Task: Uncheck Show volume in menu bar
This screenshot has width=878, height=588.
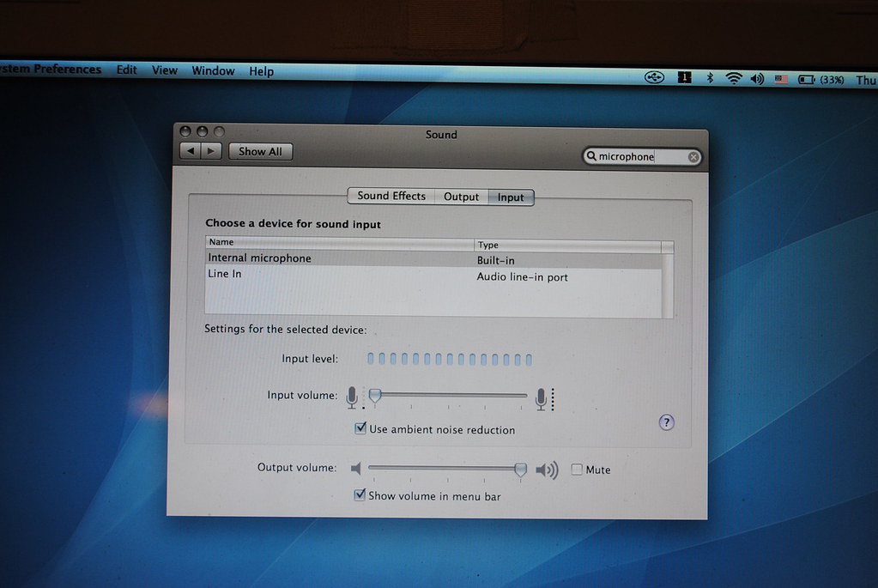Action: tap(360, 495)
